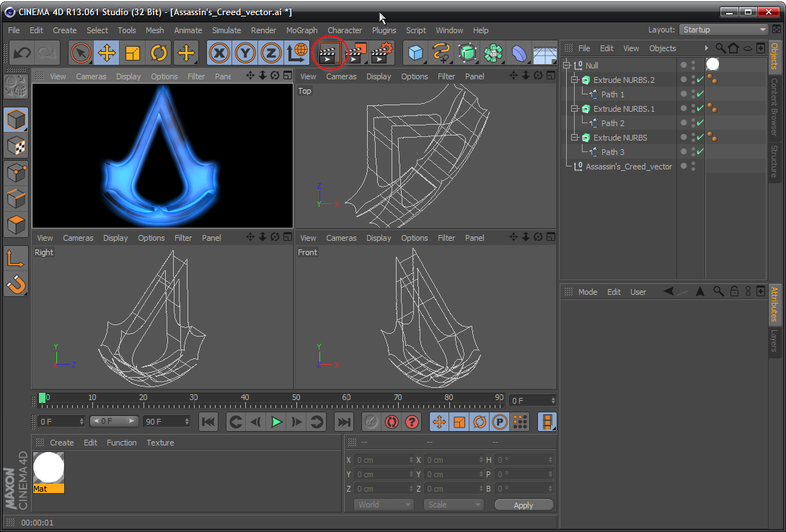Open File menu in main menu bar
The height and width of the screenshot is (532, 786).
(x=14, y=30)
